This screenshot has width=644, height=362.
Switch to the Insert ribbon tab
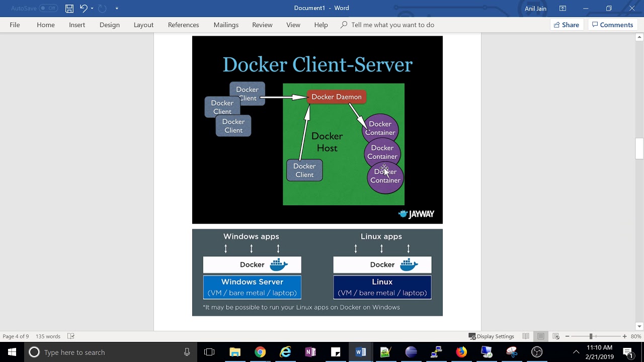coord(77,25)
